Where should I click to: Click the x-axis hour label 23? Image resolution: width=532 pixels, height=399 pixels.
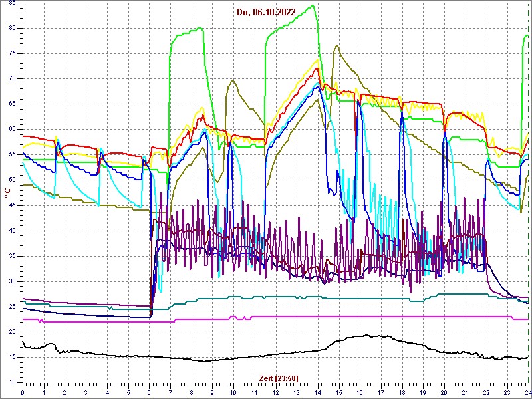pos(507,392)
